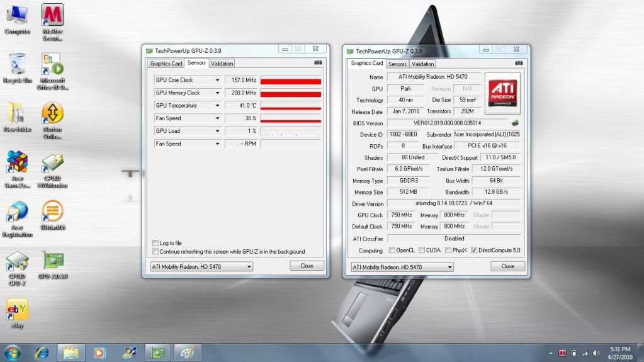Open GPU selector in Sensors window
The width and height of the screenshot is (644, 362).
click(x=201, y=267)
